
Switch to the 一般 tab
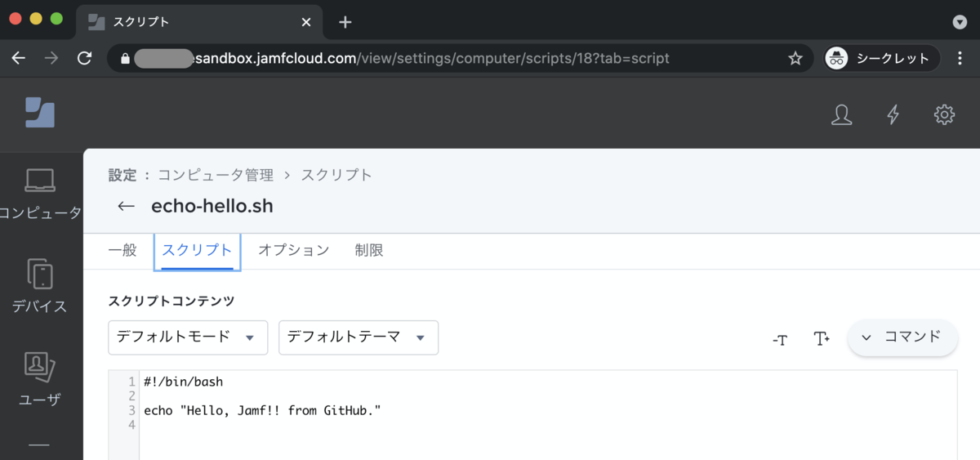122,250
